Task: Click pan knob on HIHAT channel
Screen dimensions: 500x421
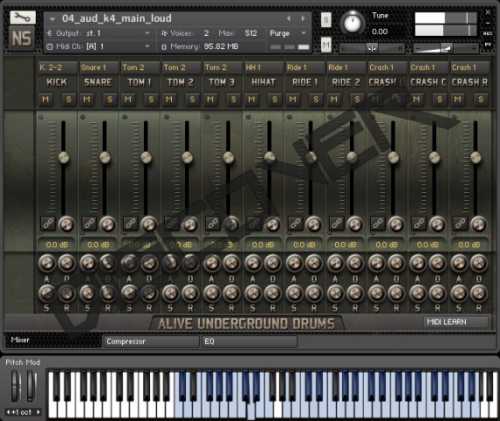Action: click(x=272, y=224)
